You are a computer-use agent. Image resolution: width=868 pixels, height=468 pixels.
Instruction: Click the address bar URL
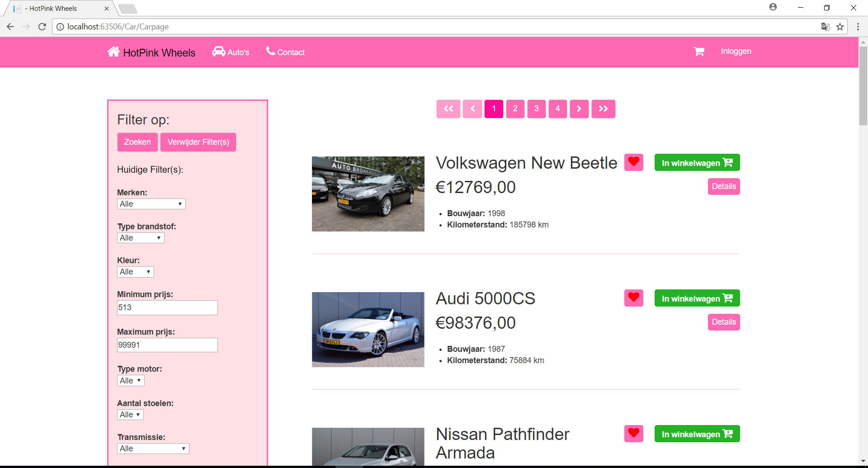[x=118, y=27]
